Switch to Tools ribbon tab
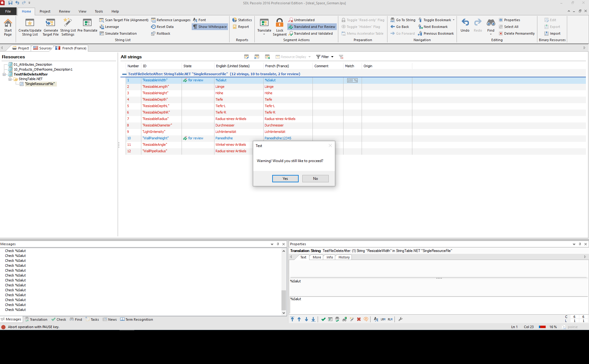 99,11
